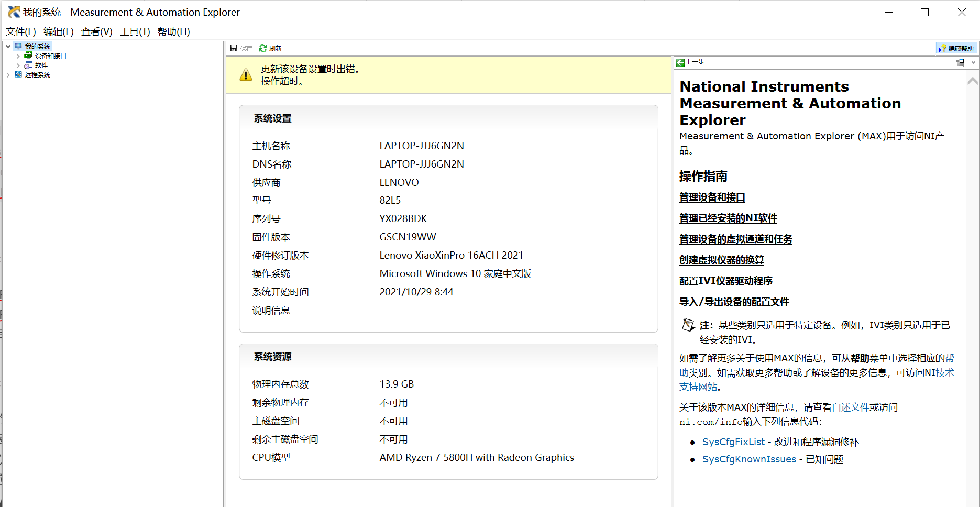Click the serial number YX028BDK
The width and height of the screenshot is (980, 507).
click(403, 219)
